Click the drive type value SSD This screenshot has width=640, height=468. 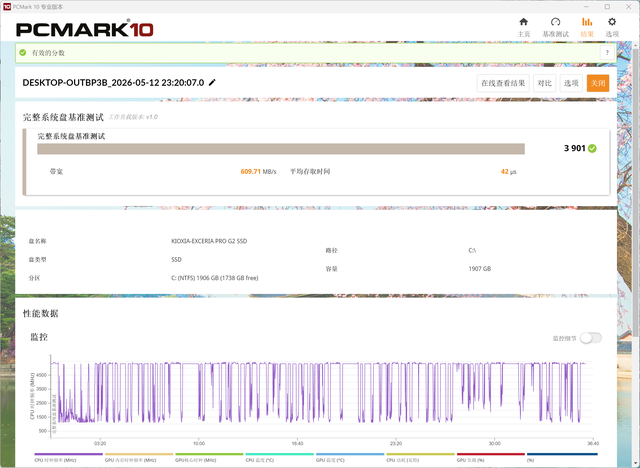click(x=176, y=260)
